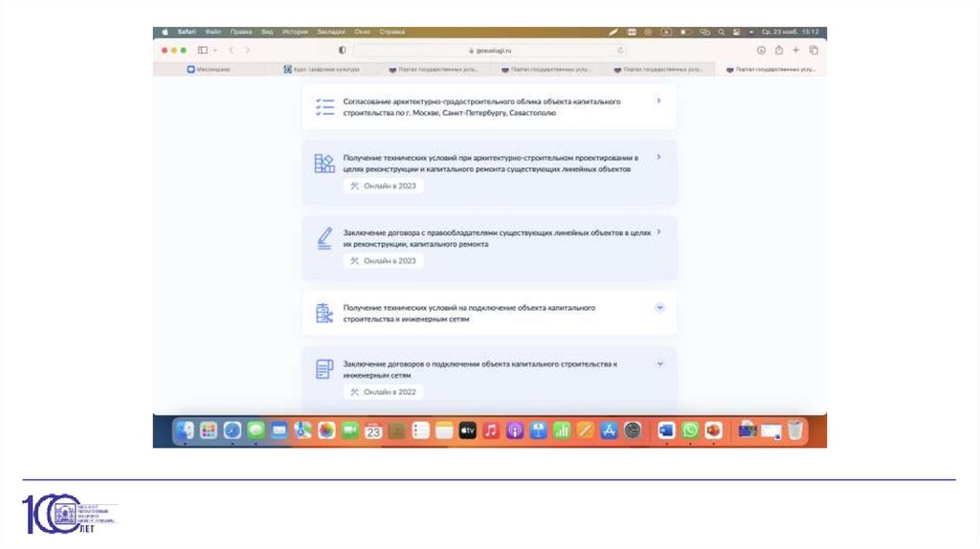Click the privacy shield icon left of the address bar
980x549 pixels.
(342, 50)
